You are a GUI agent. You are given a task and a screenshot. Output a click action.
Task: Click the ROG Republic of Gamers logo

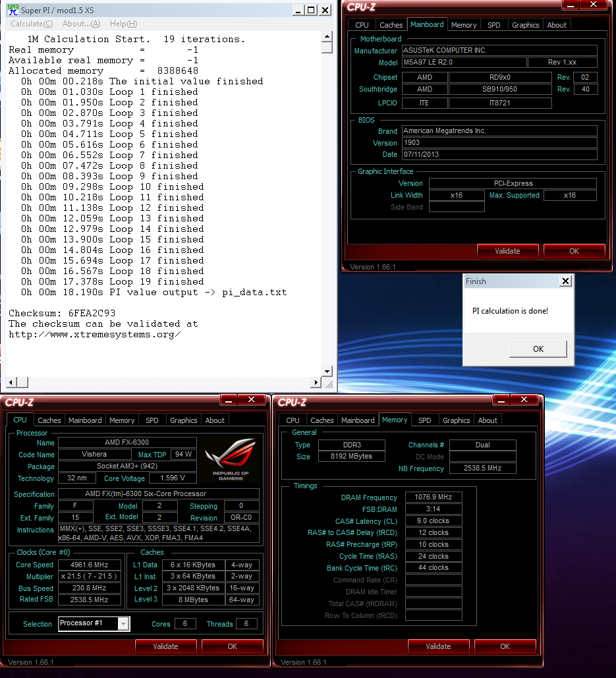point(231,459)
